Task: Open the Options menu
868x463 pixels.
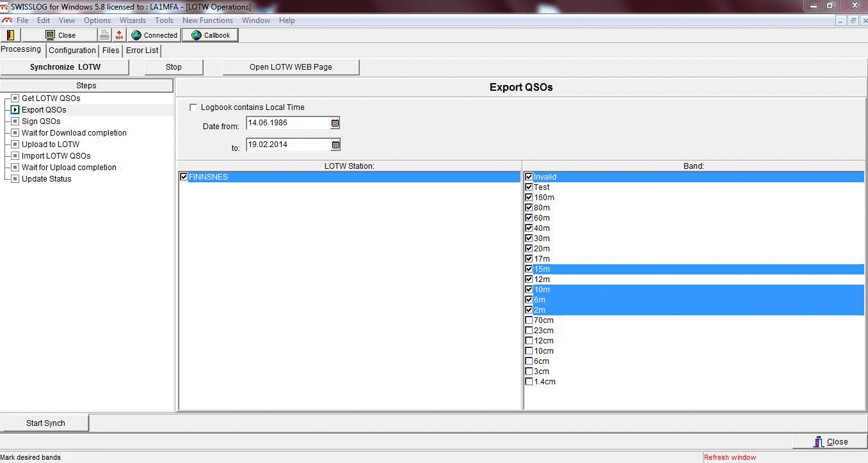Action: click(x=97, y=20)
